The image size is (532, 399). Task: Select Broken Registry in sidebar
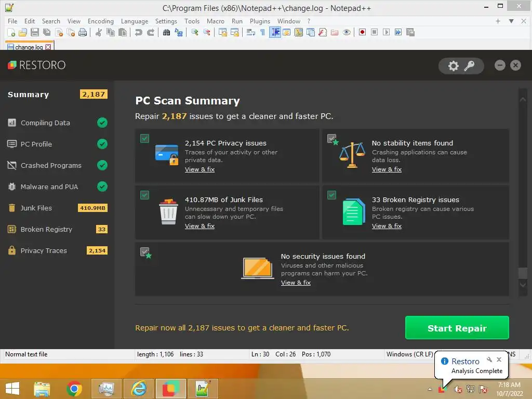(57, 229)
